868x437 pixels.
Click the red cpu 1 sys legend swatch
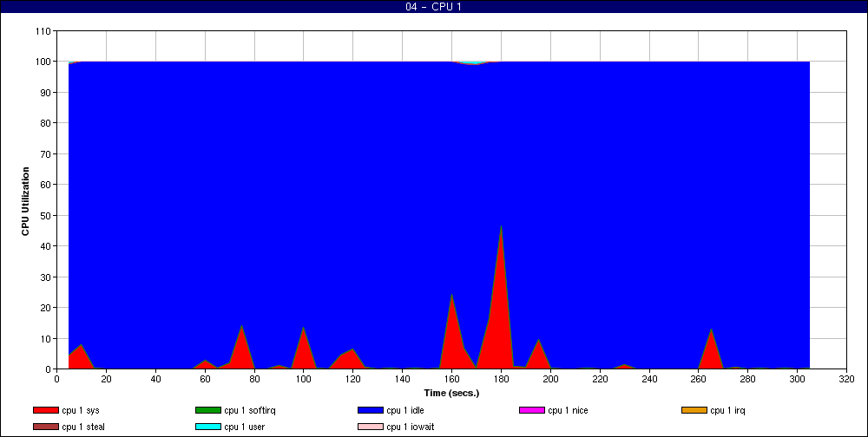(45, 410)
